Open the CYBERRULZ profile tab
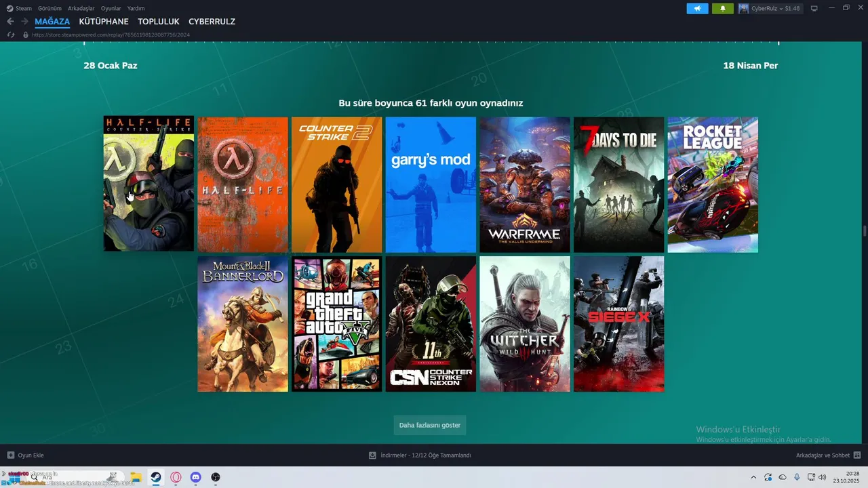 (x=212, y=22)
